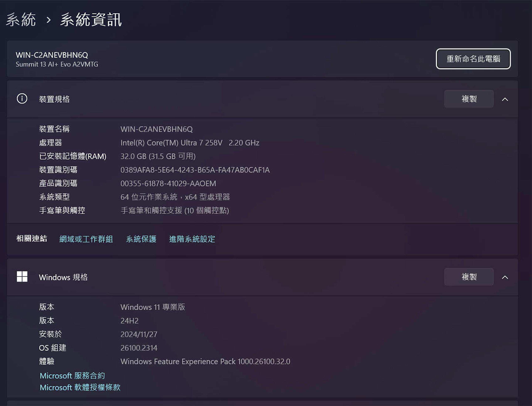Click the OS 組建 label
Screen dimensions: 532x406
53,348
